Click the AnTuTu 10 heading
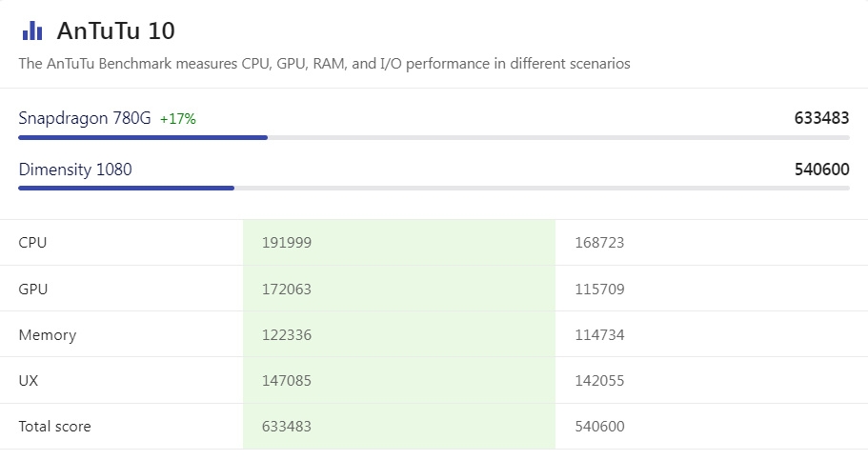Screen dimensions: 868x460 click(115, 30)
